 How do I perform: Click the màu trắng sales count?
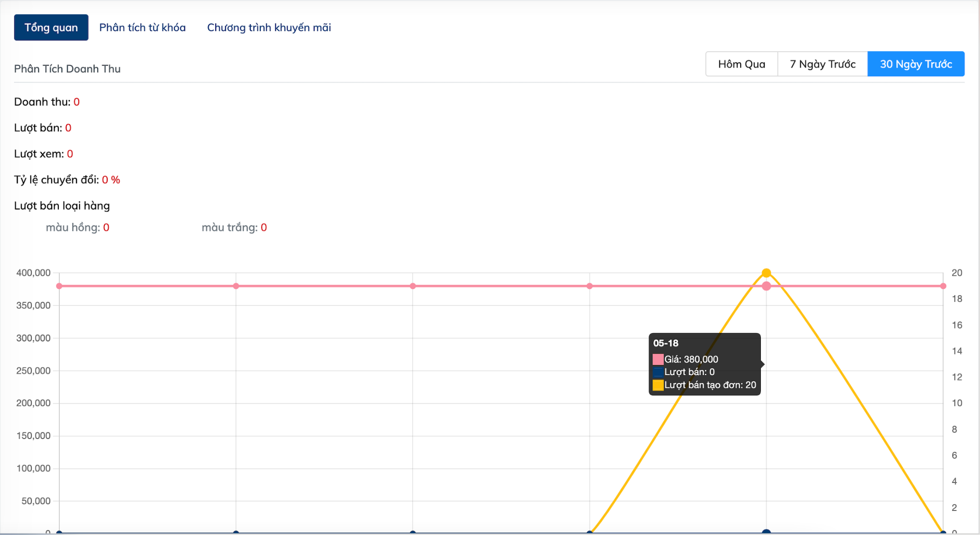pos(264,227)
